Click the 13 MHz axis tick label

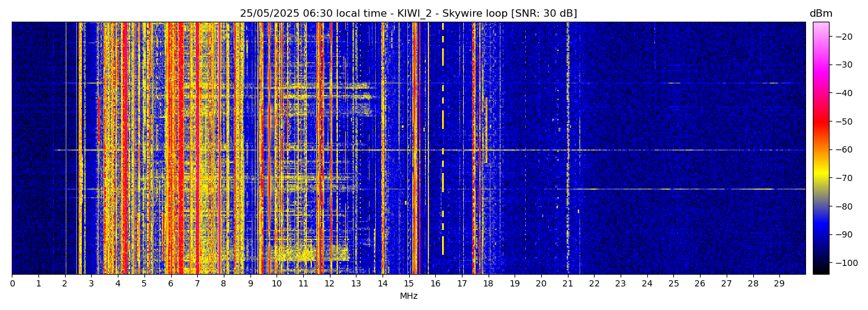tap(356, 283)
